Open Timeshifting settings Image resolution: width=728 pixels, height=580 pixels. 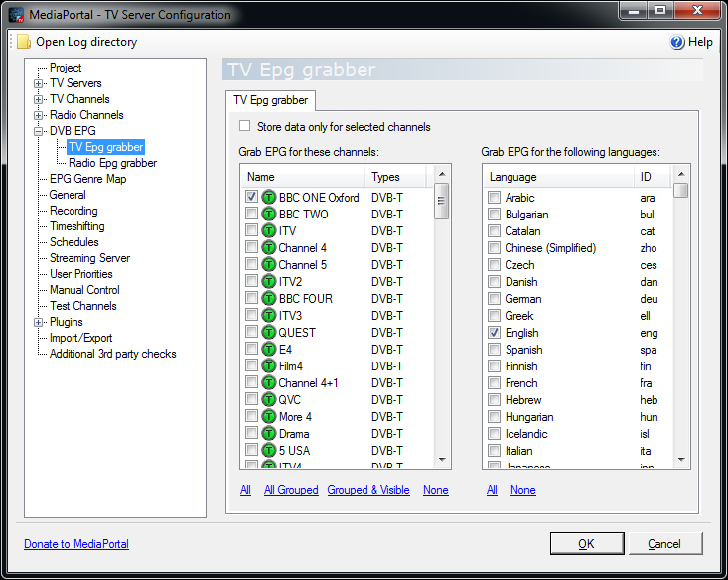click(77, 226)
